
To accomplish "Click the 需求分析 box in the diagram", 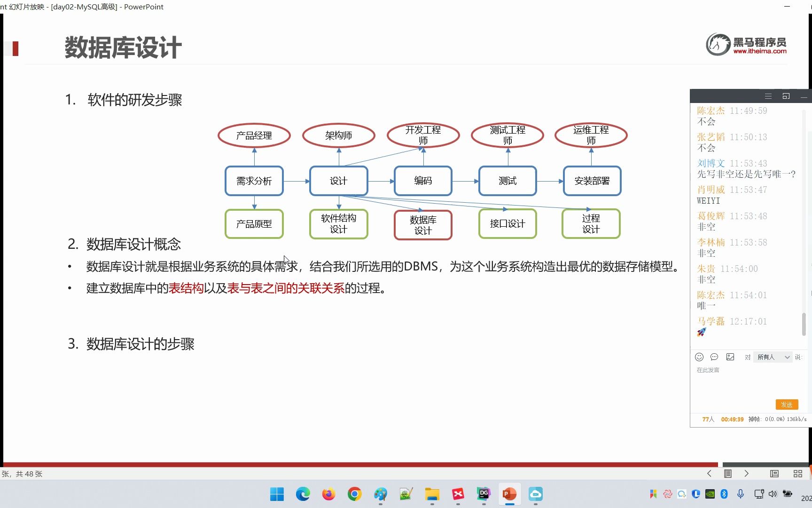I will [254, 181].
